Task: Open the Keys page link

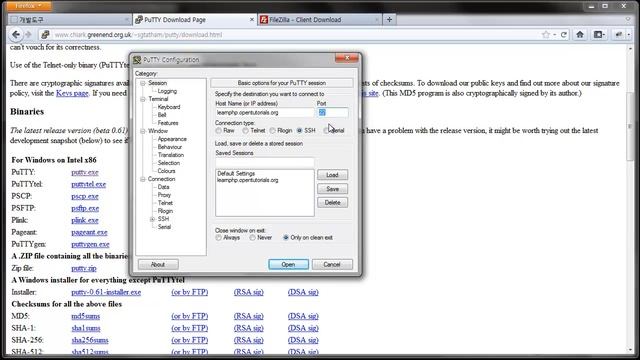Action: 72,93
